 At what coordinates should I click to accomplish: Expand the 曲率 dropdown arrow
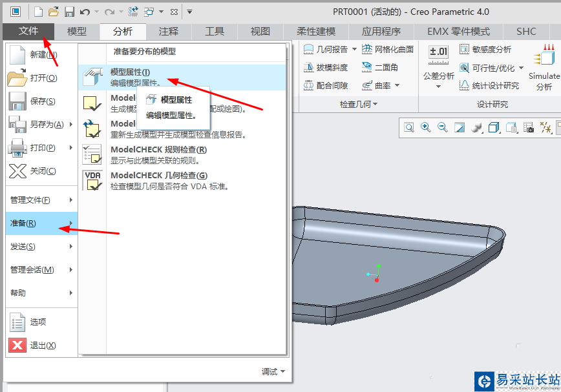(397, 85)
